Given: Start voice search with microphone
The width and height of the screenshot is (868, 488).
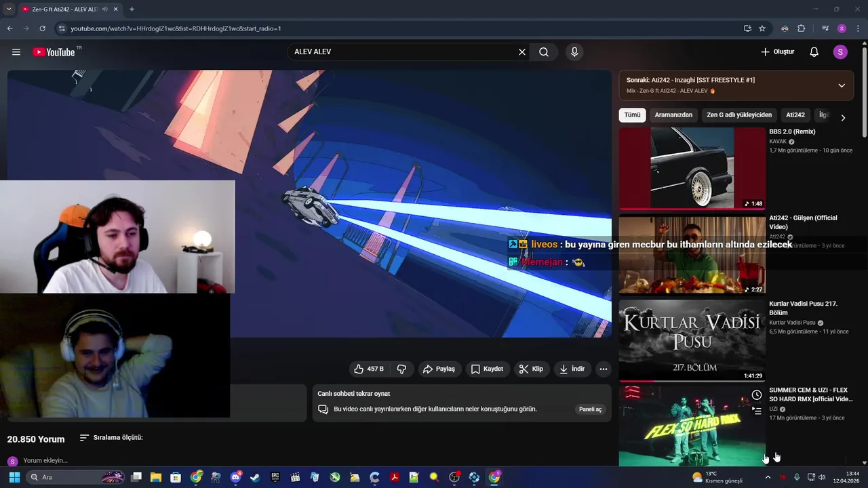Looking at the screenshot, I should click(574, 52).
